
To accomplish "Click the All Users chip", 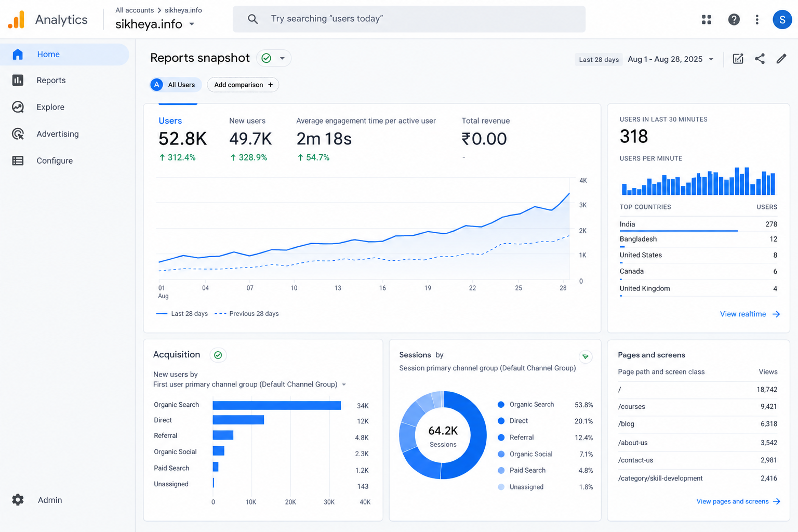I will [176, 85].
